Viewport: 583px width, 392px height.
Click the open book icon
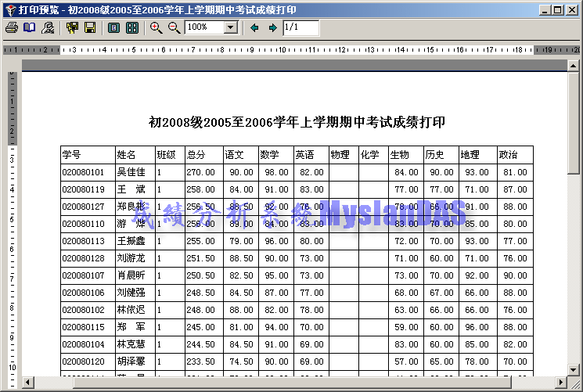(30, 27)
